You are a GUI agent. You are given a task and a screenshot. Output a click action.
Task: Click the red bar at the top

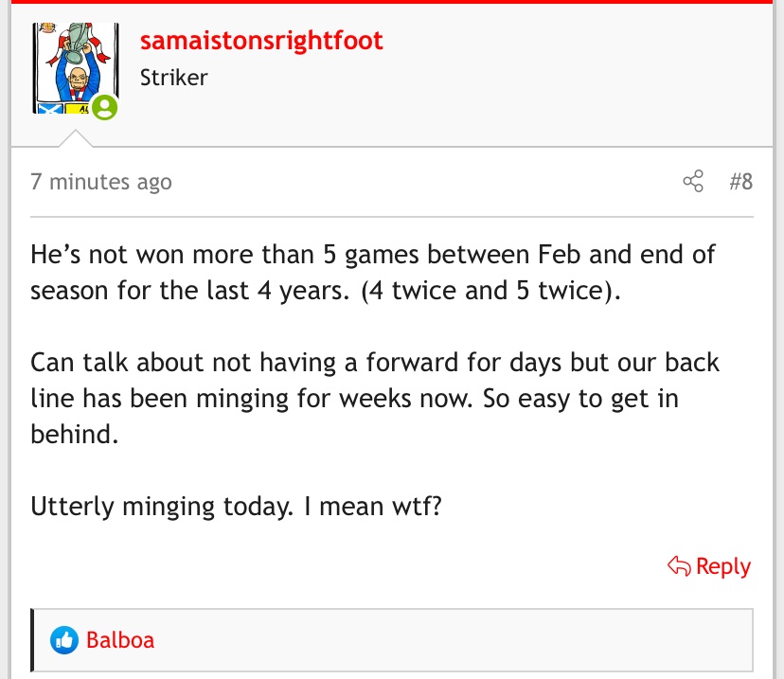[392, 2]
